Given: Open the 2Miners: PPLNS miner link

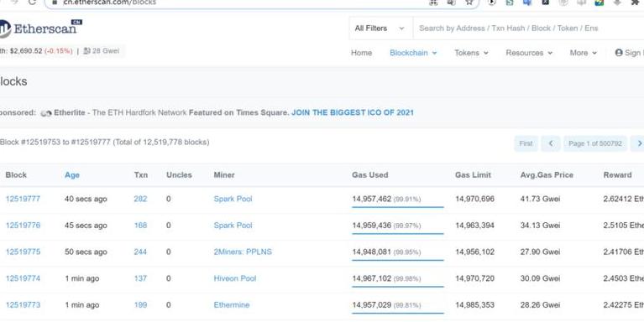Looking at the screenshot, I should pyautogui.click(x=243, y=252).
